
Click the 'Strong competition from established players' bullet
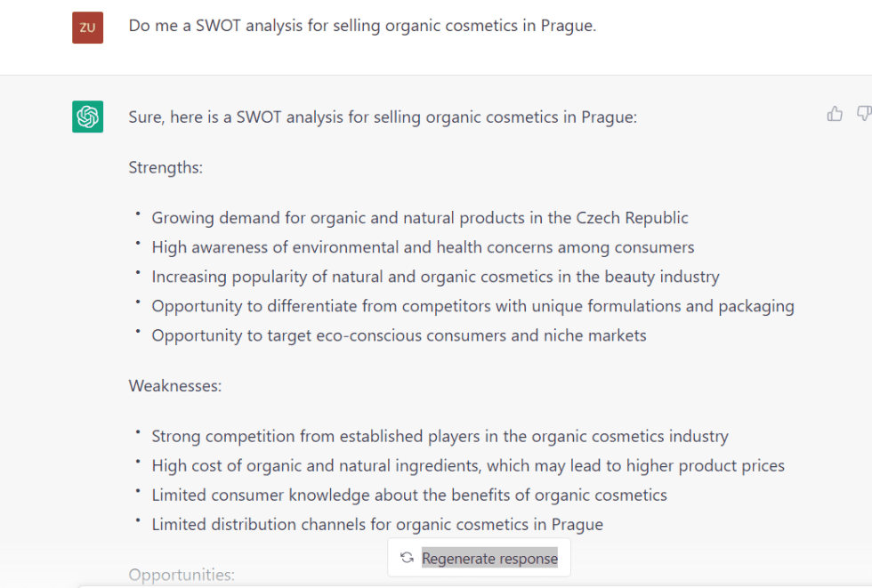440,436
